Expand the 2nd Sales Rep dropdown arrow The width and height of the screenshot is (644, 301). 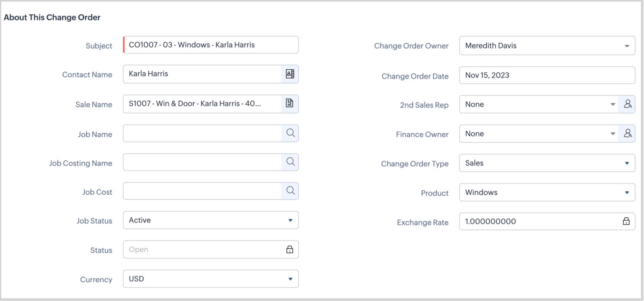click(613, 104)
